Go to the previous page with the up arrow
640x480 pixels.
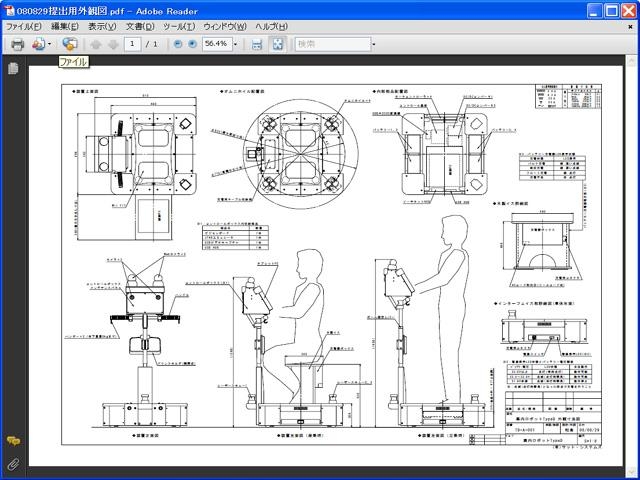(96, 44)
